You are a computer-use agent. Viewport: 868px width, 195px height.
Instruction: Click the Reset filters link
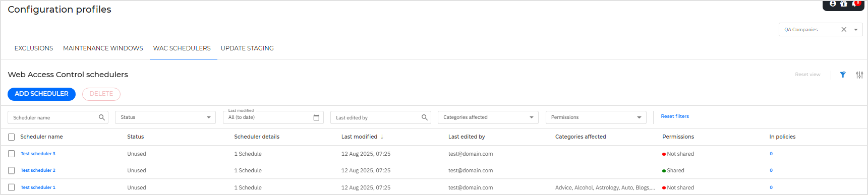click(675, 116)
